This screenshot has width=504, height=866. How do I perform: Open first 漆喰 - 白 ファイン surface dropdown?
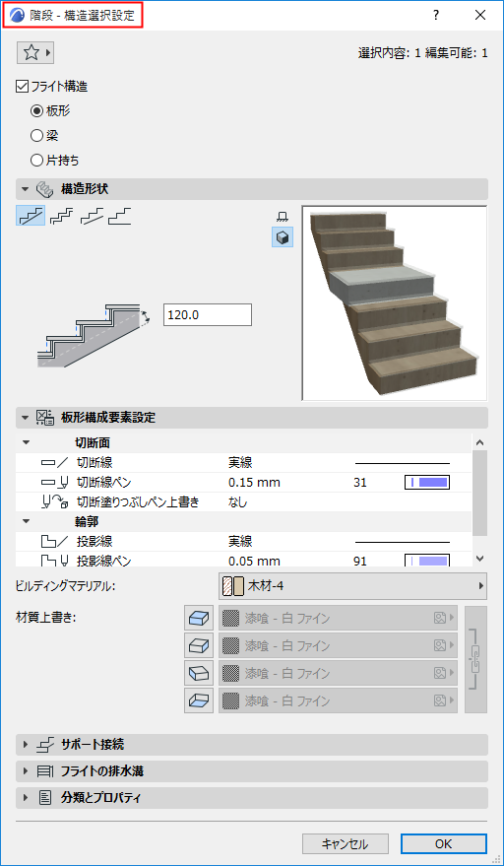pos(339,619)
